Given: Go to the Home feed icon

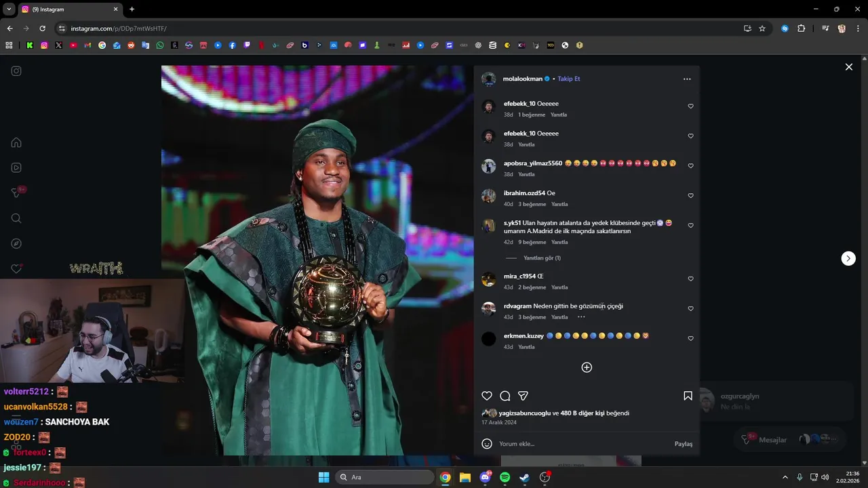Looking at the screenshot, I should (x=16, y=142).
